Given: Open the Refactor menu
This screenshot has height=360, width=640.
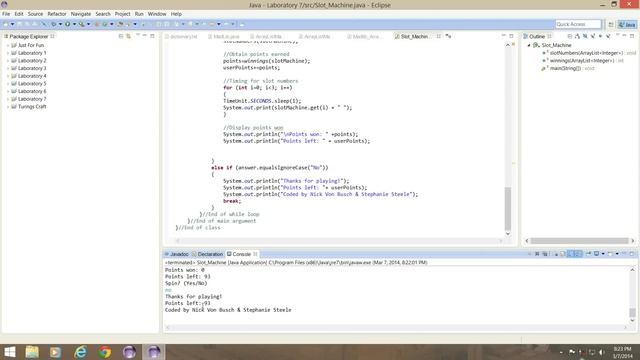Looking at the screenshot, I should pyautogui.click(x=57, y=14).
